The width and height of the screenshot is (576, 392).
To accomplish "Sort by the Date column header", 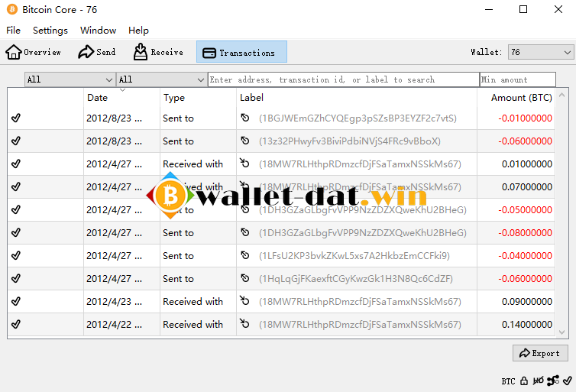I will coord(121,98).
